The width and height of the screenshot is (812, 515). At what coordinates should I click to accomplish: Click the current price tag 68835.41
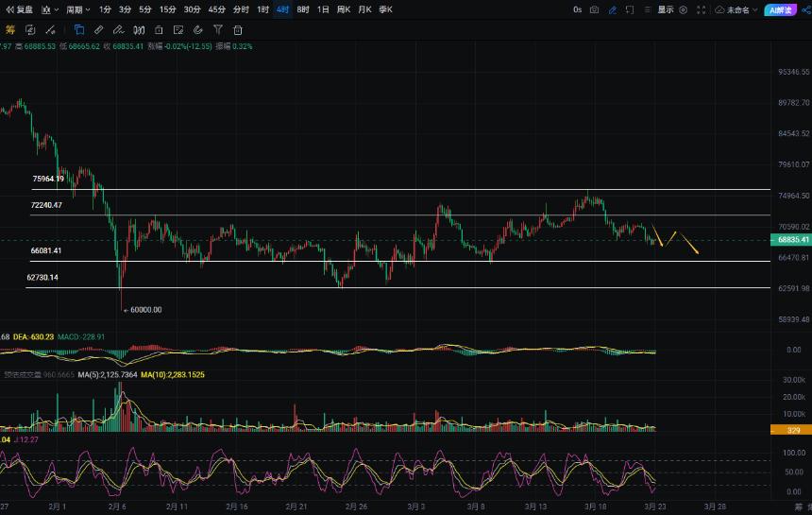(x=791, y=240)
